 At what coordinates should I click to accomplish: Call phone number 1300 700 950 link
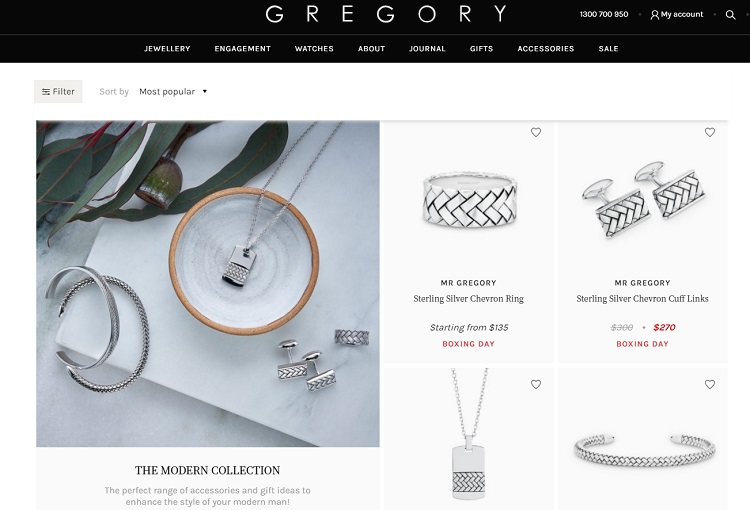(604, 14)
